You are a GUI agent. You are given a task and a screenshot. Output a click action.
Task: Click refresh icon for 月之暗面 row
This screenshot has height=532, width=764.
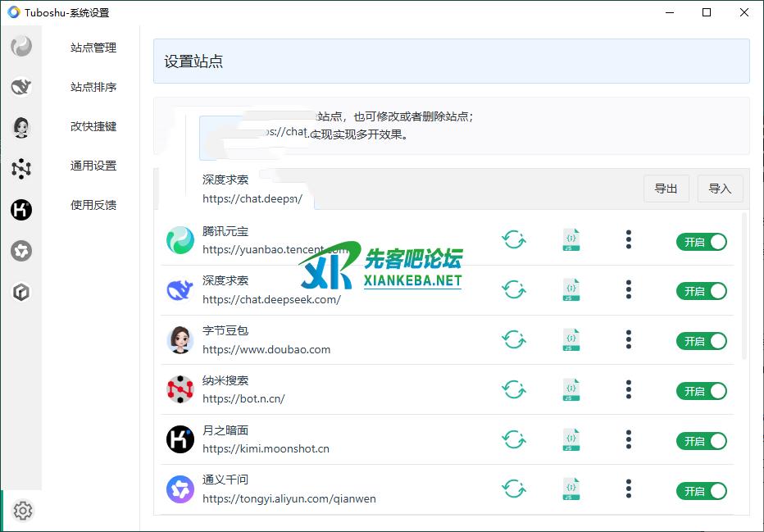[514, 440]
